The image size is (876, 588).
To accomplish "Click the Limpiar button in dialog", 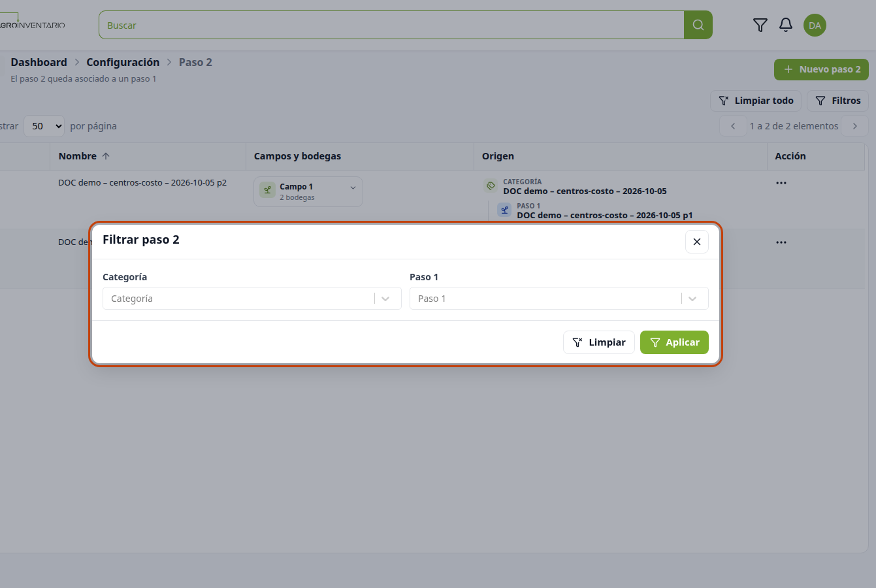I will coord(598,342).
